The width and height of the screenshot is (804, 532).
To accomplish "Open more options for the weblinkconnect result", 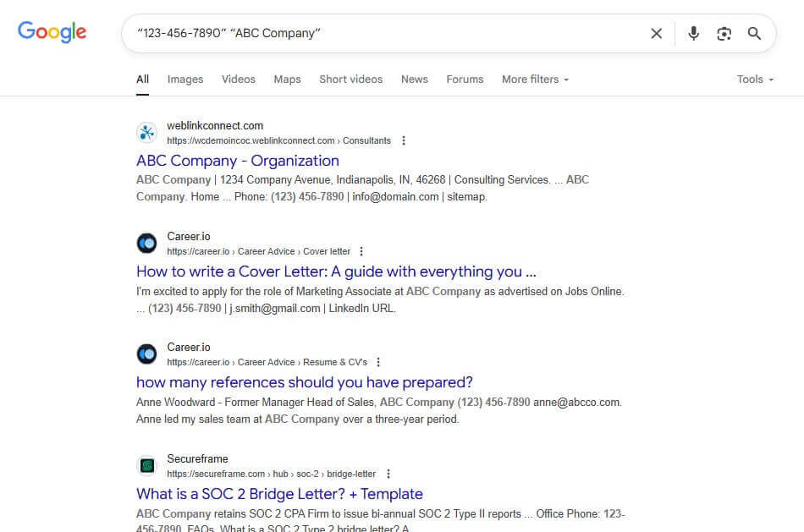I will tap(404, 140).
